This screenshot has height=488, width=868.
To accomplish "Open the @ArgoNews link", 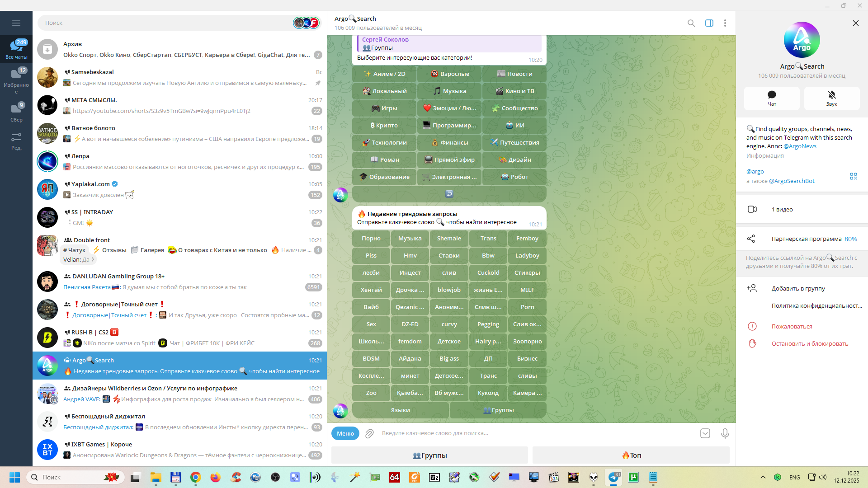I will click(x=800, y=146).
